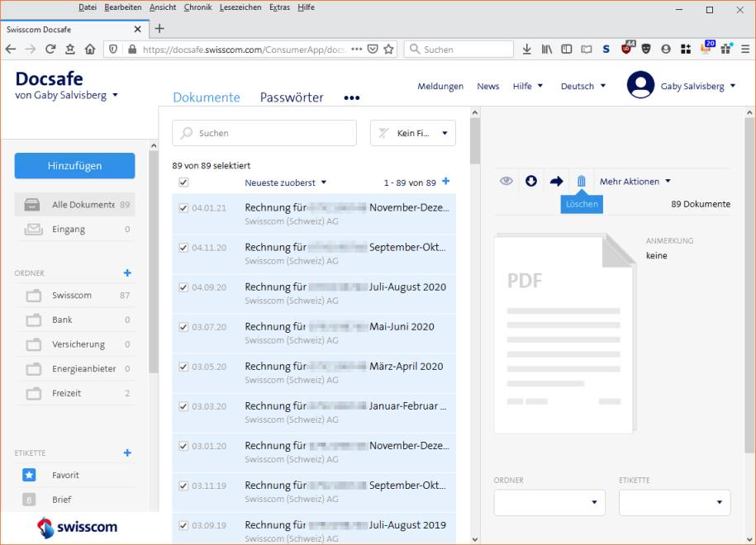Open the Chronik menu

click(197, 7)
